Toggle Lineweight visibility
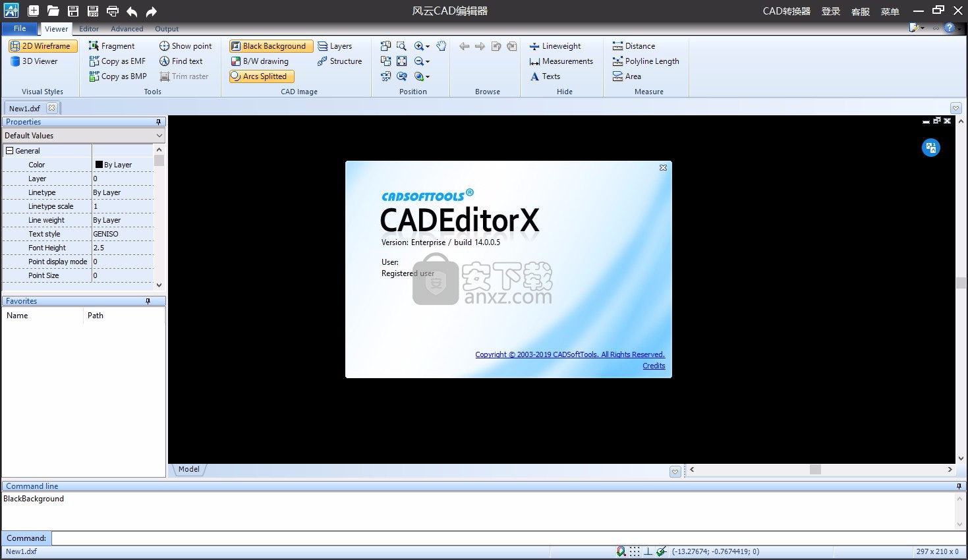Screen dimensions: 968x560 tap(555, 46)
